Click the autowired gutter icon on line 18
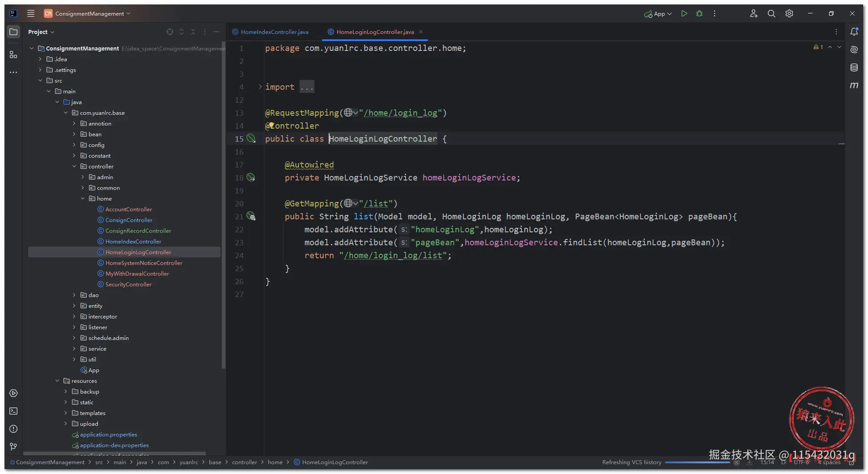 (x=251, y=177)
